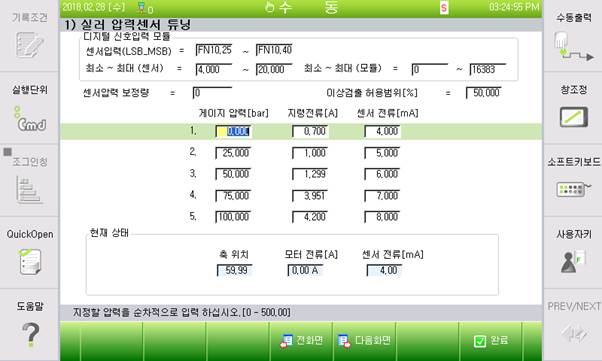Go to 다음화면 next screen
This screenshot has width=602, height=361.
364,341
